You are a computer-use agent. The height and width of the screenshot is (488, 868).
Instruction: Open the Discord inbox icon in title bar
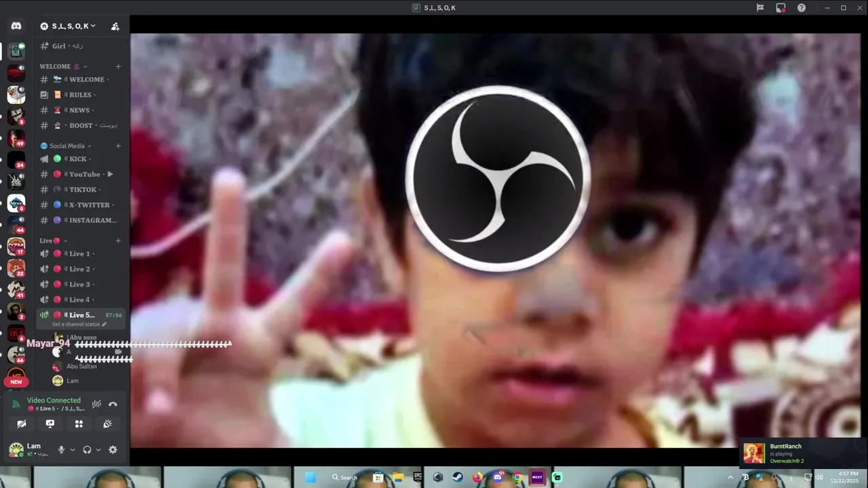point(781,8)
